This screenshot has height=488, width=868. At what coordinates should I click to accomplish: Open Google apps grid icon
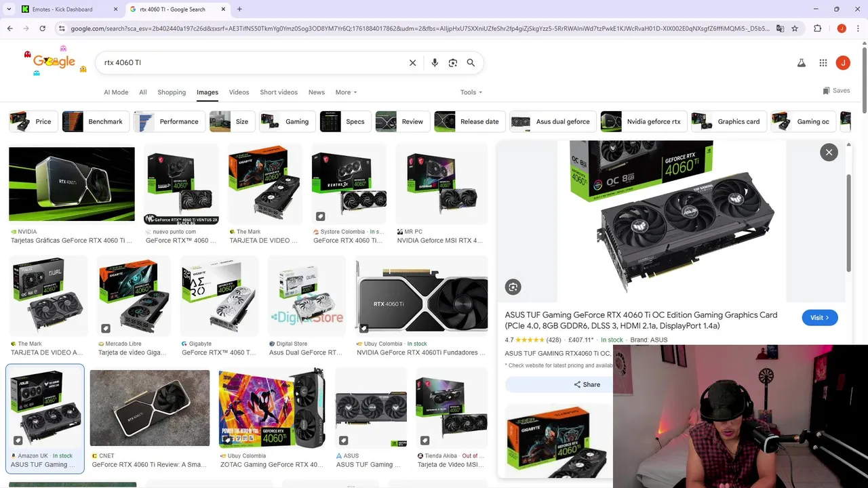coord(823,62)
